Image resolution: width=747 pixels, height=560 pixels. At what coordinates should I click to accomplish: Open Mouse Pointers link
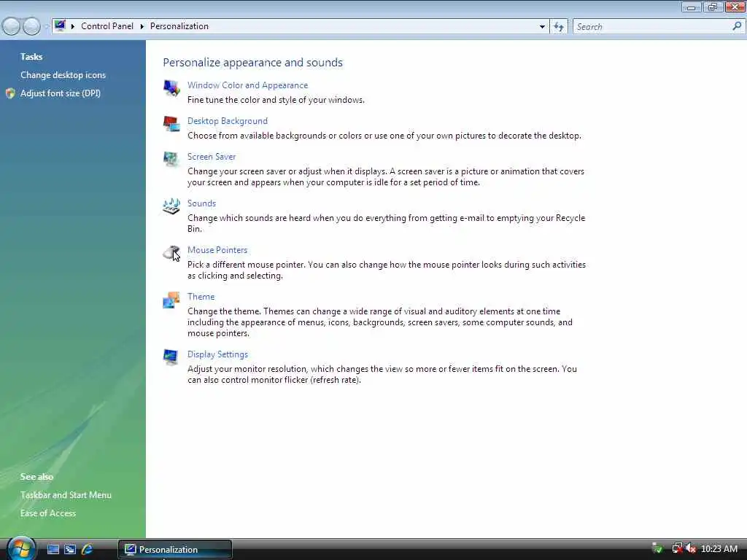click(x=217, y=250)
